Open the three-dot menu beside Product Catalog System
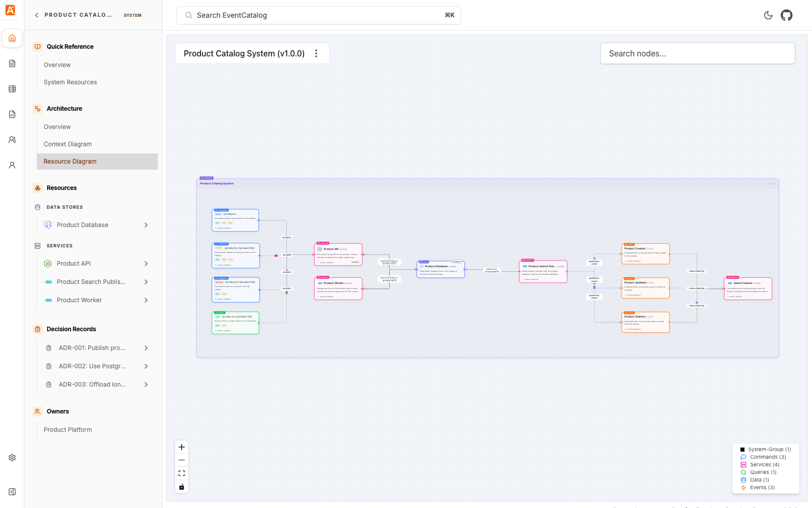 tap(316, 53)
